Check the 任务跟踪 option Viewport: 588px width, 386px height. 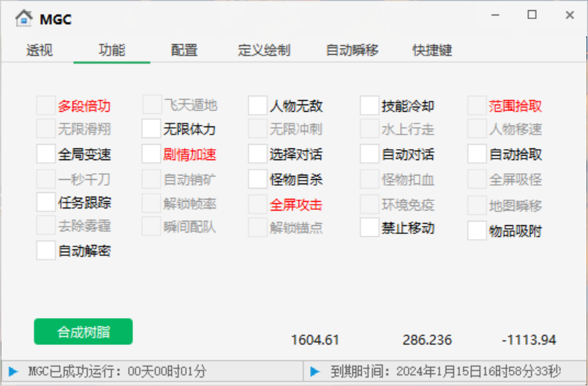coord(46,202)
